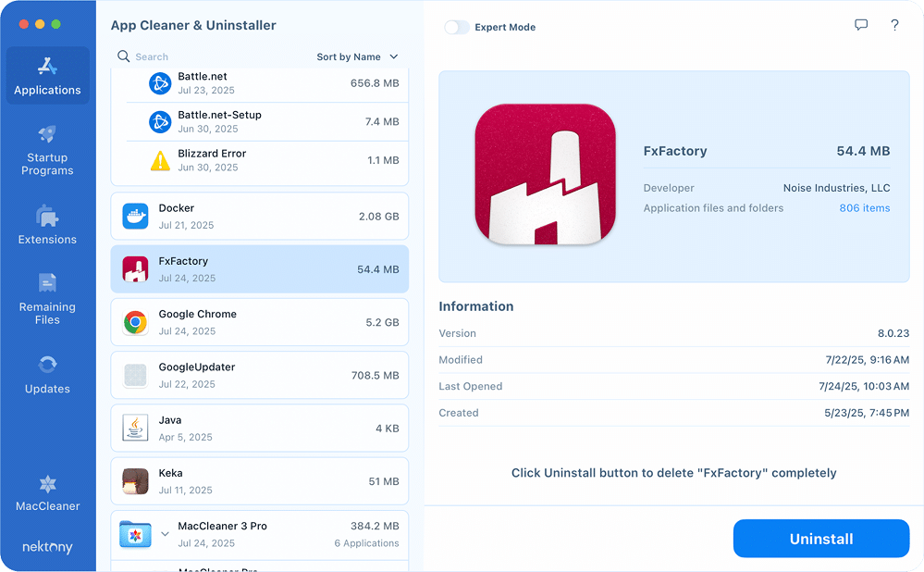Open the Sort by Name dropdown
Image resolution: width=924 pixels, height=572 pixels.
pos(357,56)
